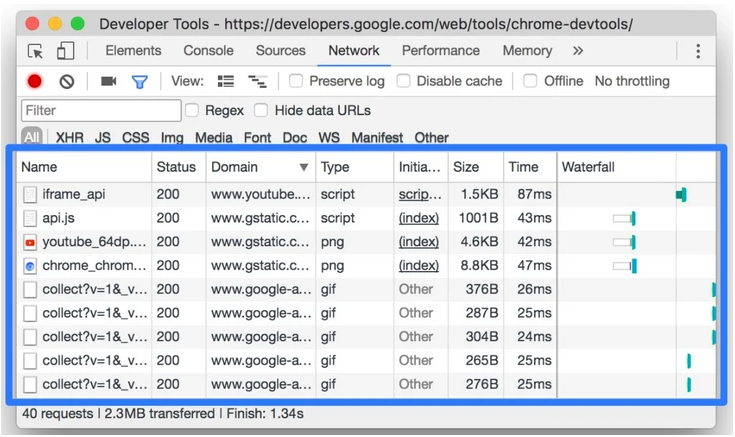Clear the network log with the clear icon

tap(67, 82)
